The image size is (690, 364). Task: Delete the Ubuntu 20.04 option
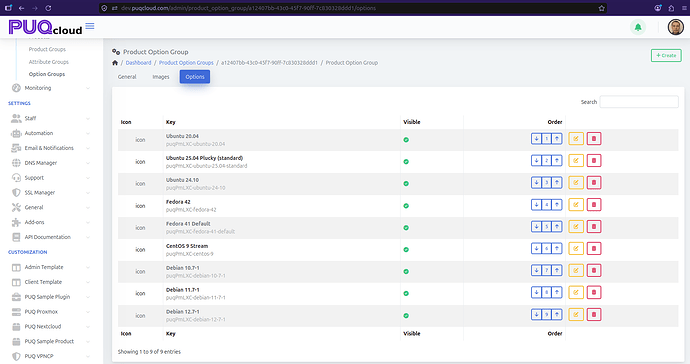594,139
